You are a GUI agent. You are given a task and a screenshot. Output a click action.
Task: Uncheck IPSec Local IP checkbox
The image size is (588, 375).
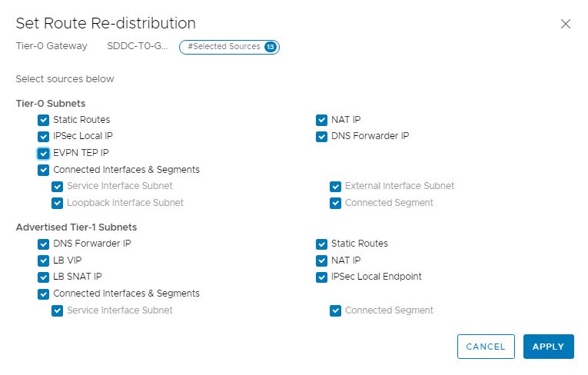pos(44,137)
